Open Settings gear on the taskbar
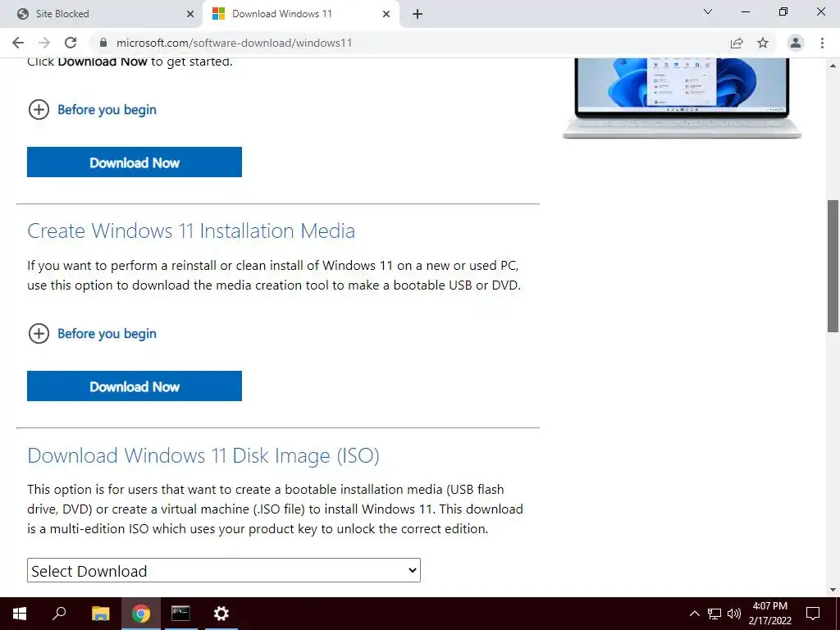The width and height of the screenshot is (840, 630). [221, 614]
